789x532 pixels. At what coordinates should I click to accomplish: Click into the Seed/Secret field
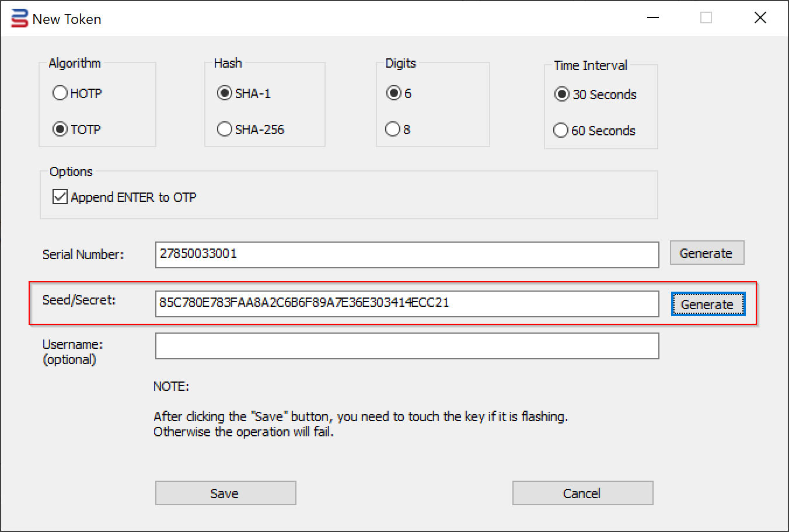click(x=407, y=304)
